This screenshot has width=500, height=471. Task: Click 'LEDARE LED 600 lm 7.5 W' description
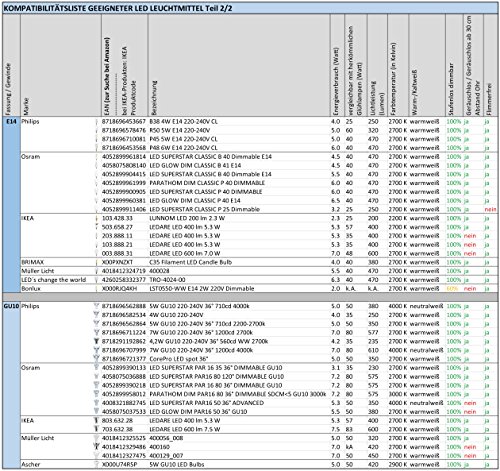[185, 429]
